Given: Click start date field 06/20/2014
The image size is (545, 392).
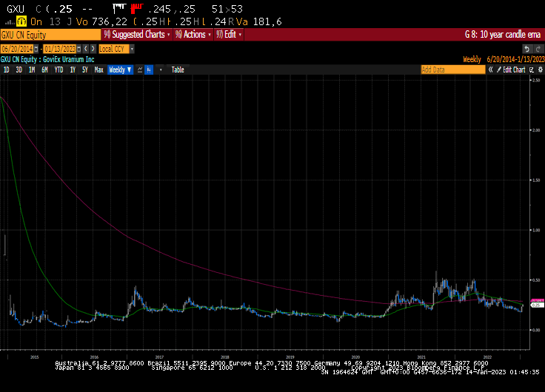Looking at the screenshot, I should [x=17, y=49].
